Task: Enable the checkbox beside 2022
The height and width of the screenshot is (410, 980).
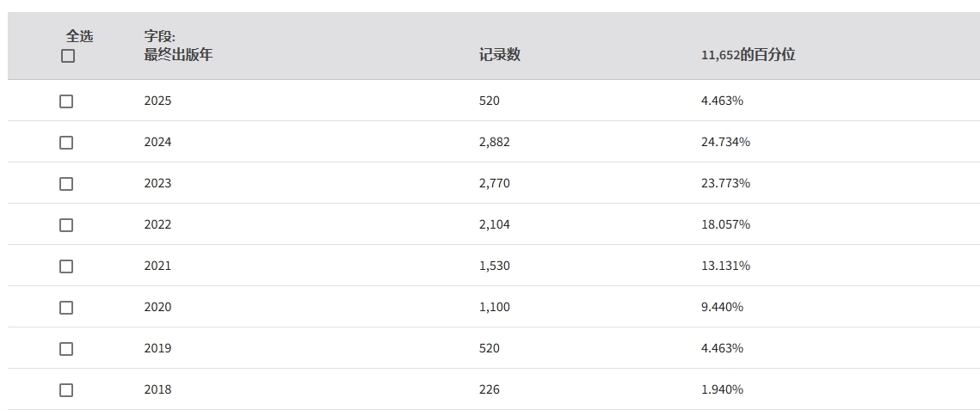Action: point(66,224)
